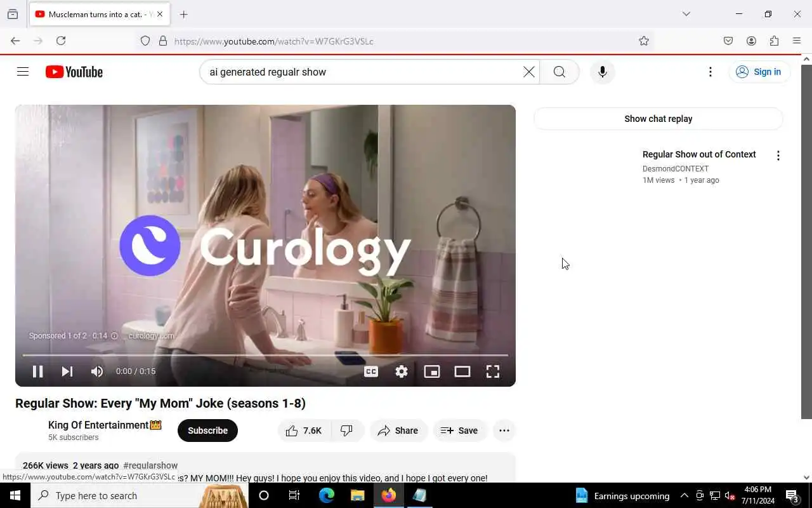The image size is (812, 508).
Task: Run search with magnifier button
Action: [559, 72]
